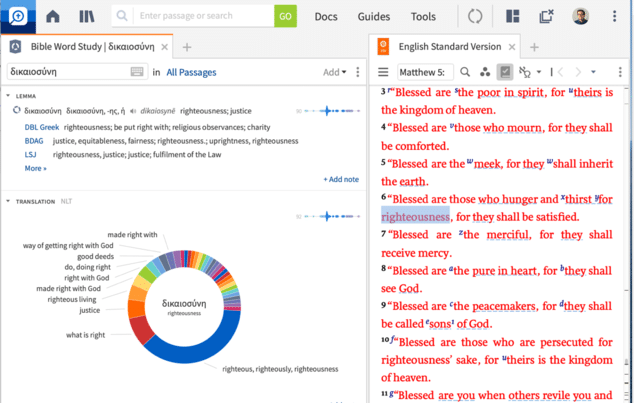Select the Bible Word Study tab

coord(92,47)
